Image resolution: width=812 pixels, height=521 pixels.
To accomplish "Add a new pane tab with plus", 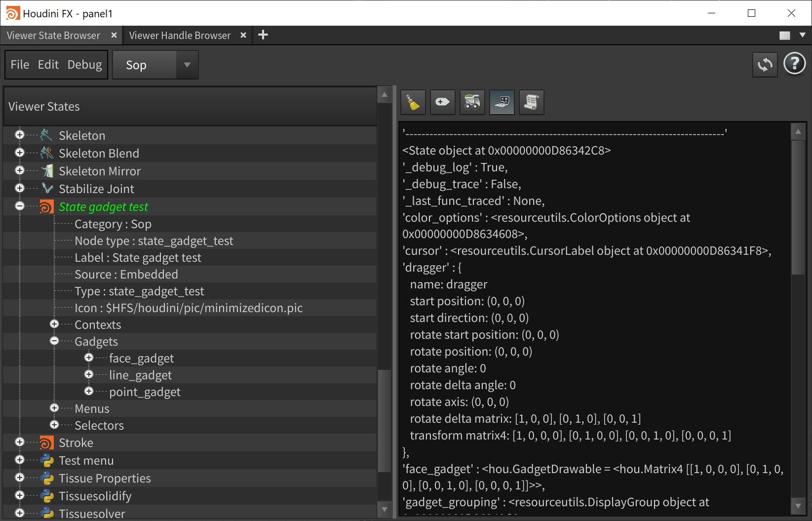I will click(263, 35).
